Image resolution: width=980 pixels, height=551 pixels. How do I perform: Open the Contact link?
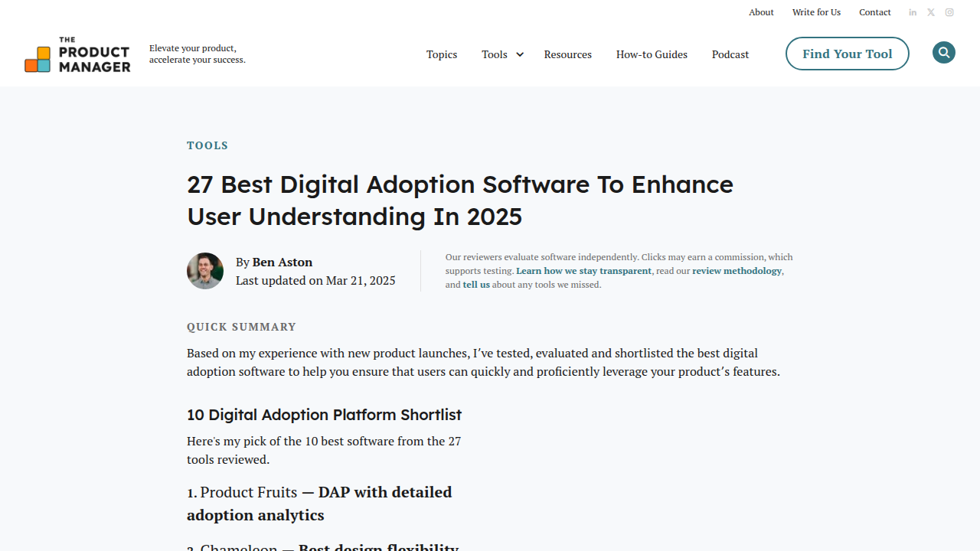click(x=875, y=12)
